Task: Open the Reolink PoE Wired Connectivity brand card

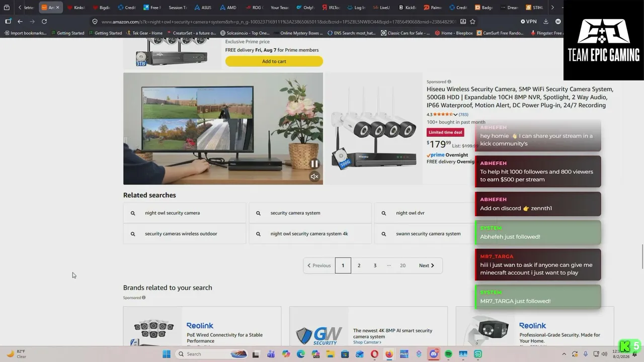Action: pyautogui.click(x=202, y=326)
